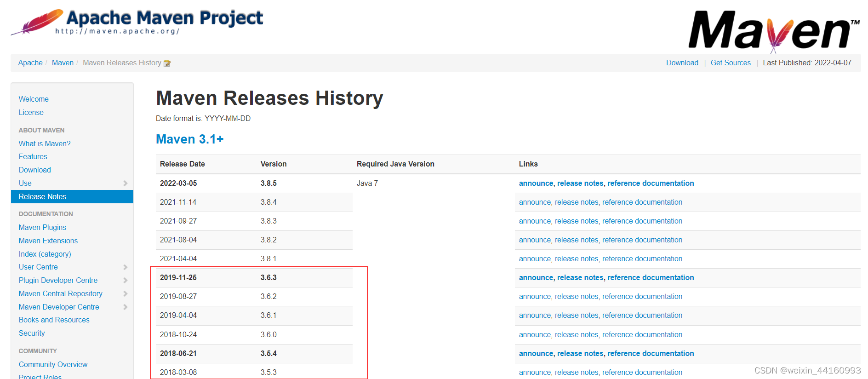Image resolution: width=868 pixels, height=379 pixels.
Task: Expand the User Centre chevron
Action: (x=125, y=267)
